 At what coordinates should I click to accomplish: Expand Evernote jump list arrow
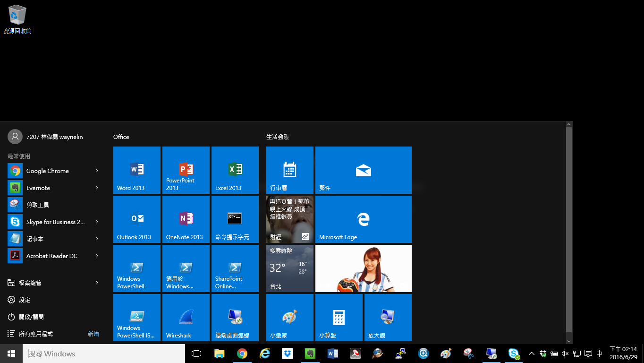pyautogui.click(x=97, y=188)
